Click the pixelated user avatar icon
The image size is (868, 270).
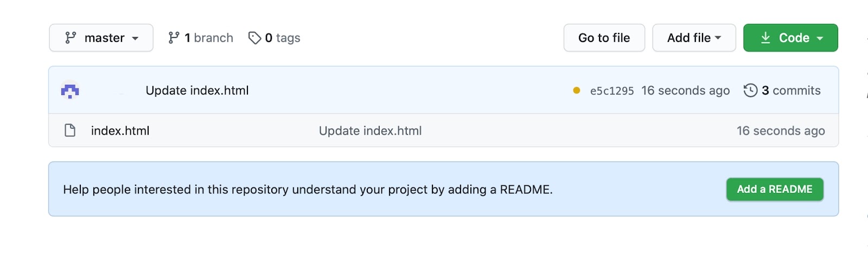pos(70,91)
